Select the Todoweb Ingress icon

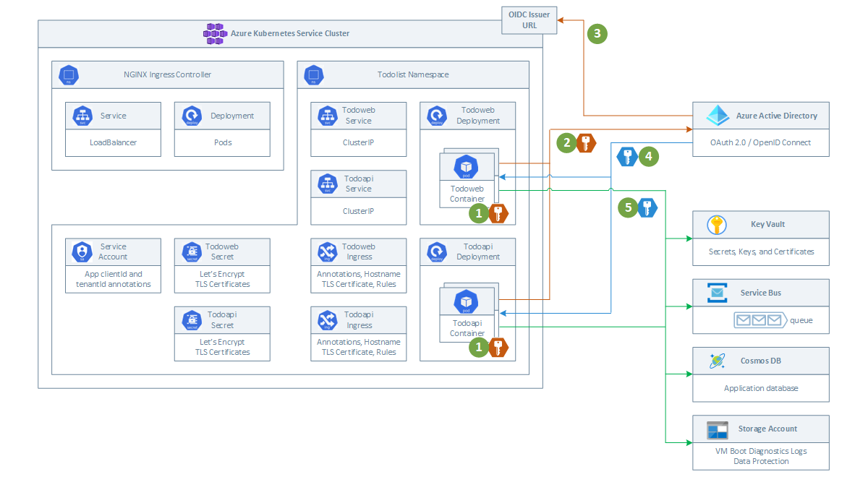point(327,252)
